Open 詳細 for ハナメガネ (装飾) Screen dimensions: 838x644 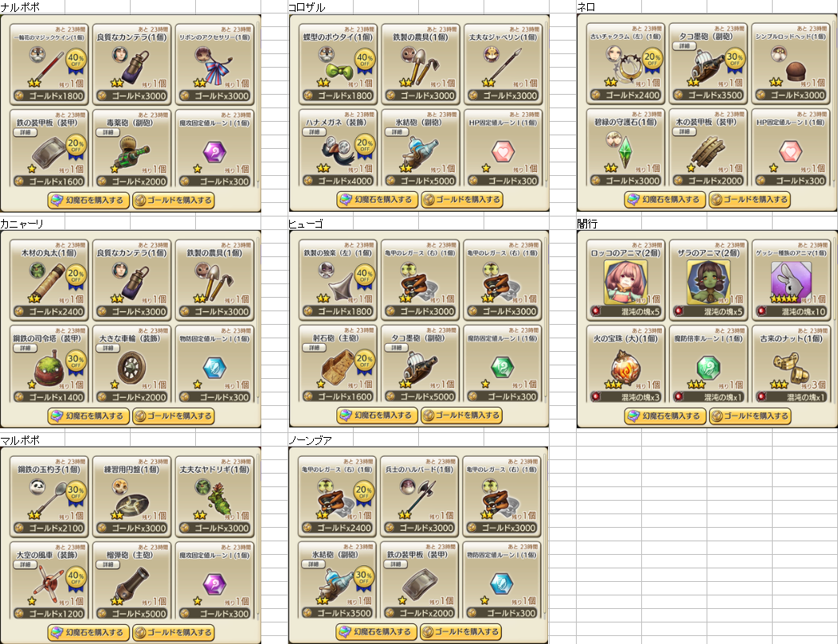[x=314, y=132]
